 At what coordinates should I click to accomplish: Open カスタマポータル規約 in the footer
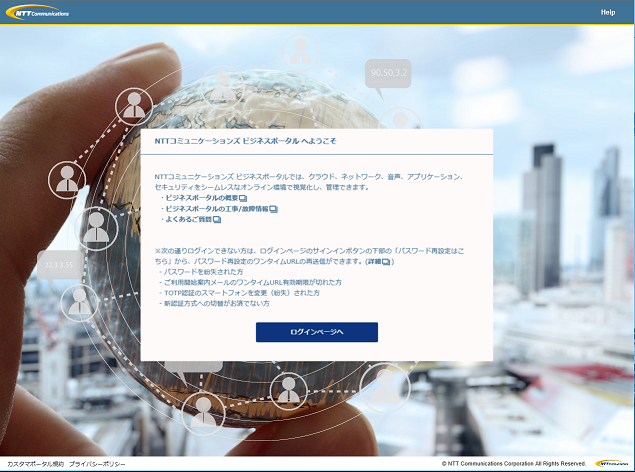pyautogui.click(x=36, y=464)
